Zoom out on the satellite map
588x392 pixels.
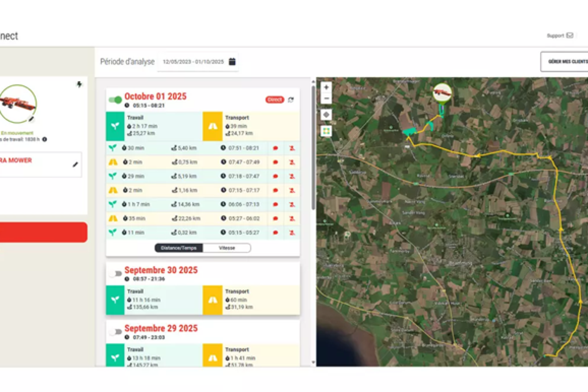pos(326,99)
